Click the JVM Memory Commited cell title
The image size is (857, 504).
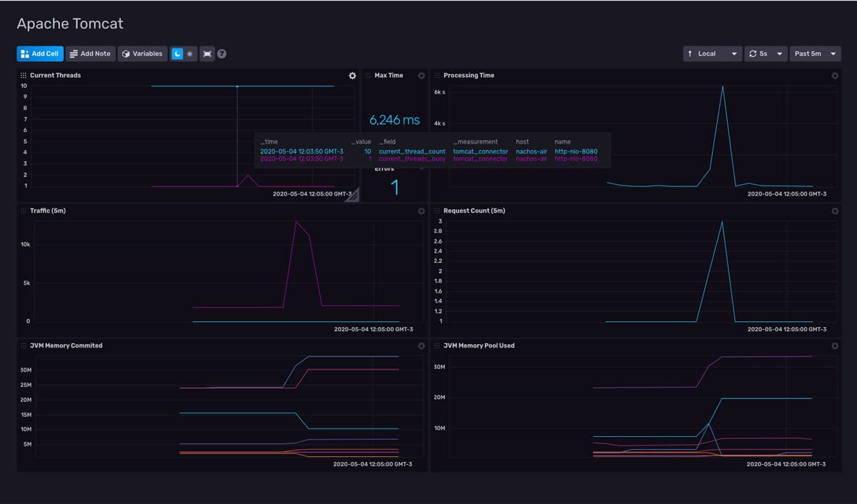66,346
